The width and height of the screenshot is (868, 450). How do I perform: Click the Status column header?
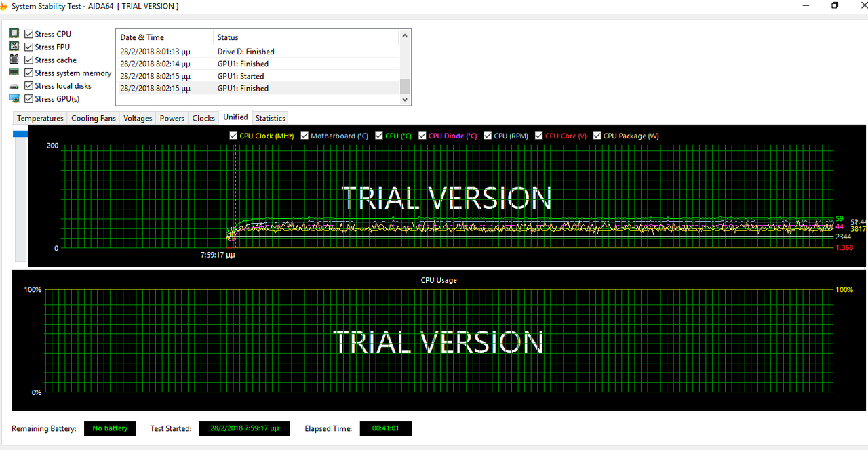click(307, 37)
